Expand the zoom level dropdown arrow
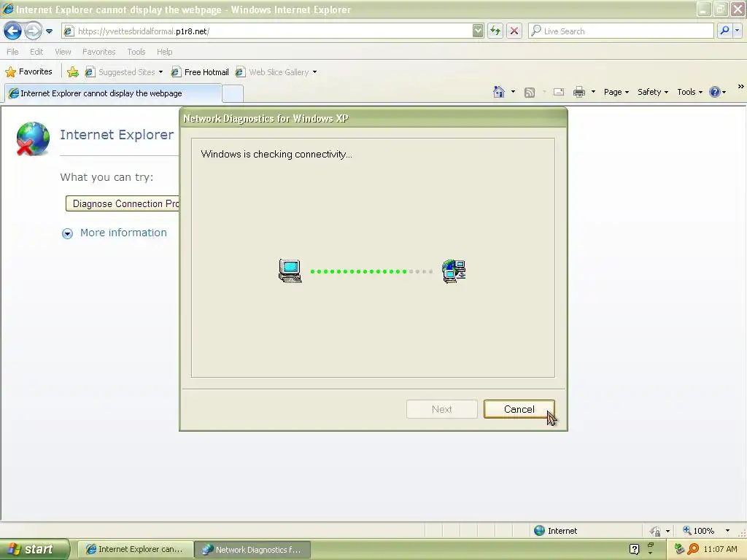Screen dimensions: 747x560 click(727, 531)
